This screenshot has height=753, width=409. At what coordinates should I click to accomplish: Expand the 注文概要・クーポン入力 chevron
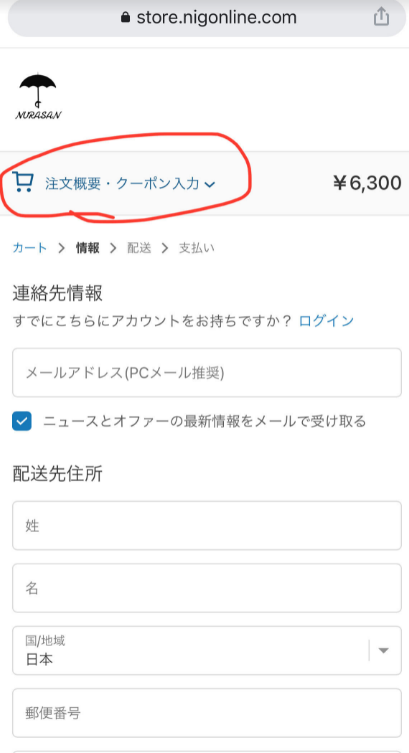pyautogui.click(x=210, y=184)
